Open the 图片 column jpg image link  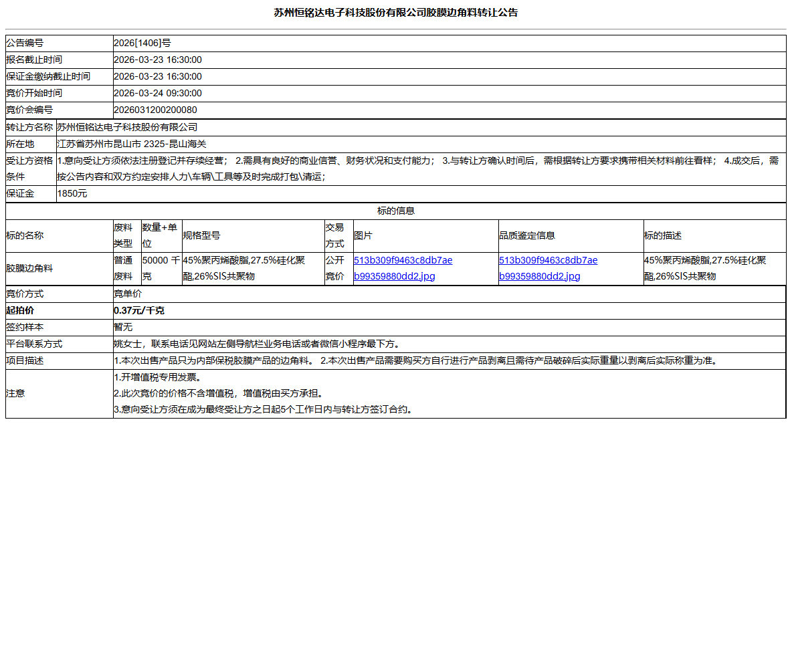(x=402, y=267)
